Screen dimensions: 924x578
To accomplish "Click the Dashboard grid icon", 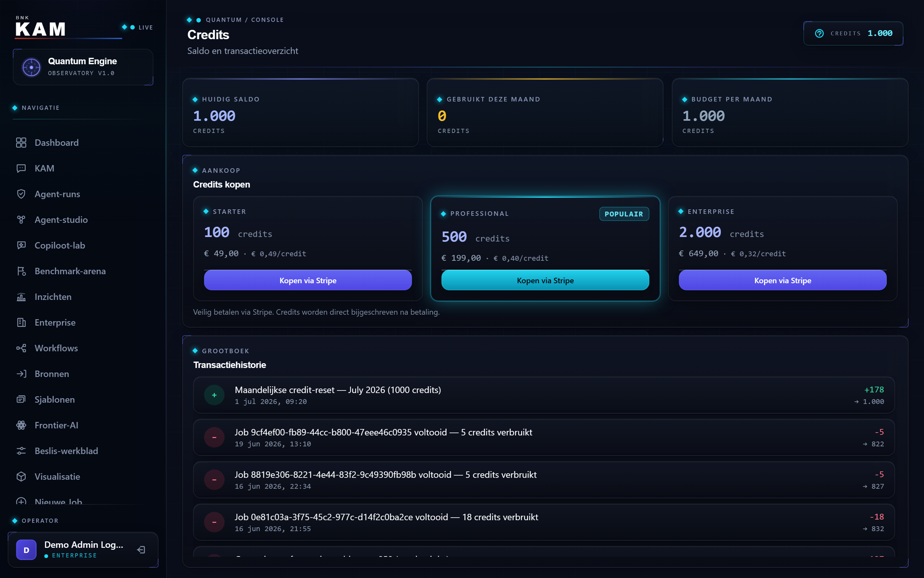I will (21, 143).
